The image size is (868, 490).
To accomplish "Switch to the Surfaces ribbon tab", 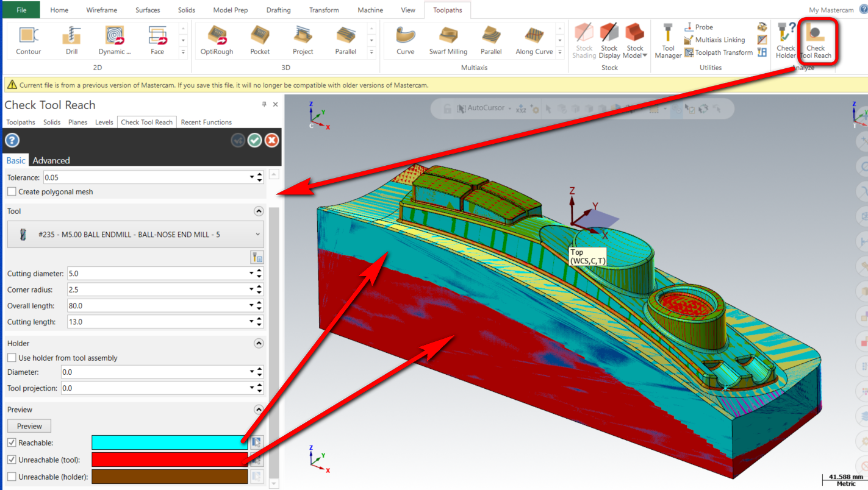I will (148, 10).
